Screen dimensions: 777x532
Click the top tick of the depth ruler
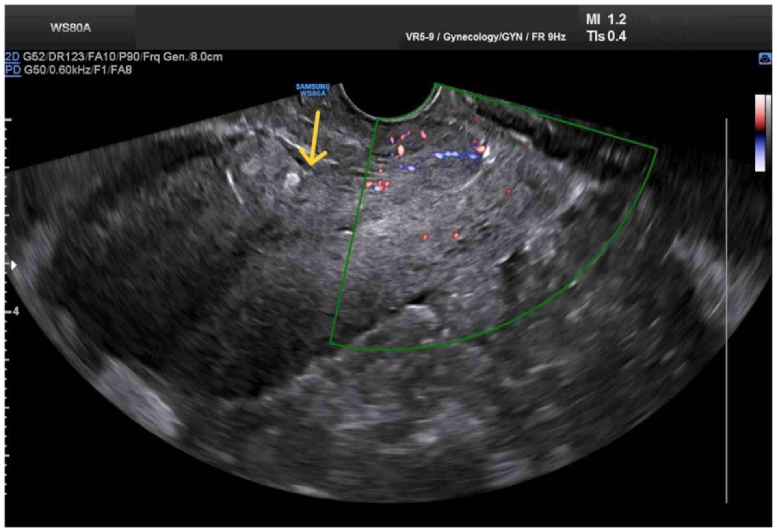8,120
